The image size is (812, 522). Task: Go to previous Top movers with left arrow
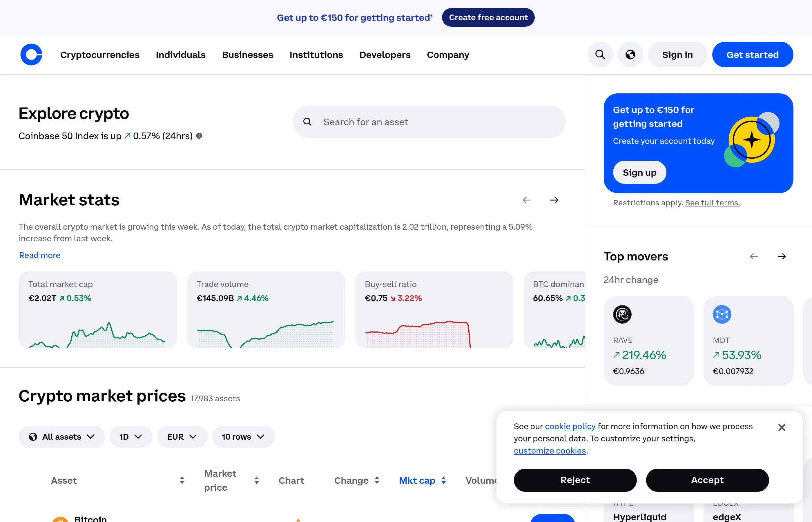click(x=754, y=256)
